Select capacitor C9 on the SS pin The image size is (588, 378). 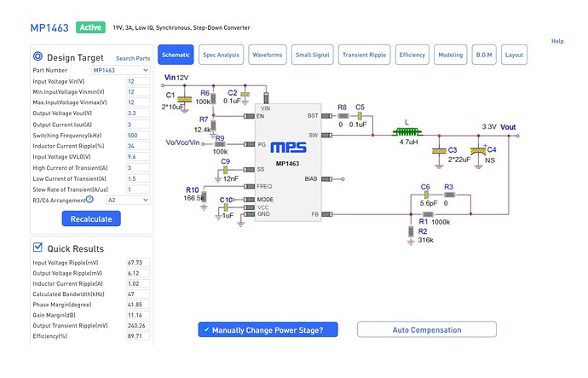point(225,170)
